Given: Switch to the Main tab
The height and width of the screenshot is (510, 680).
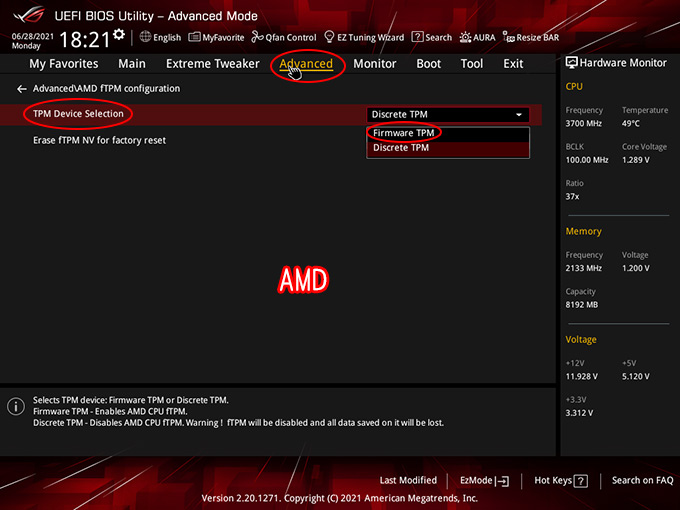Looking at the screenshot, I should (x=132, y=64).
